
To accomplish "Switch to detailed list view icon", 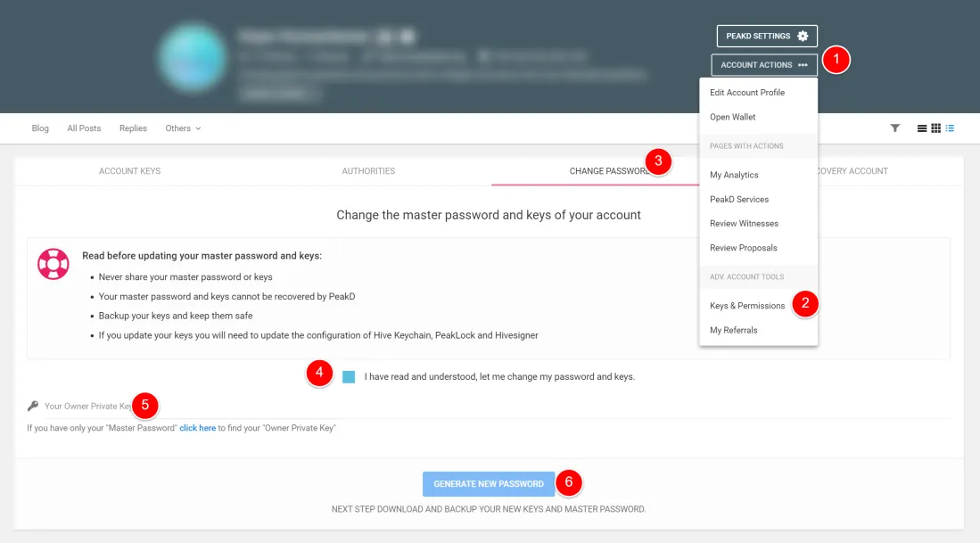I will (x=950, y=128).
